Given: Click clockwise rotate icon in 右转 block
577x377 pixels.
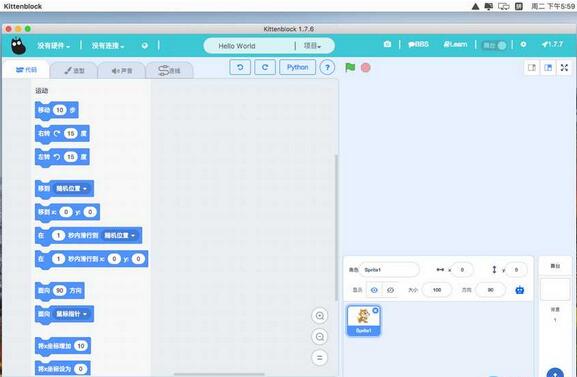Looking at the screenshot, I should (57, 134).
